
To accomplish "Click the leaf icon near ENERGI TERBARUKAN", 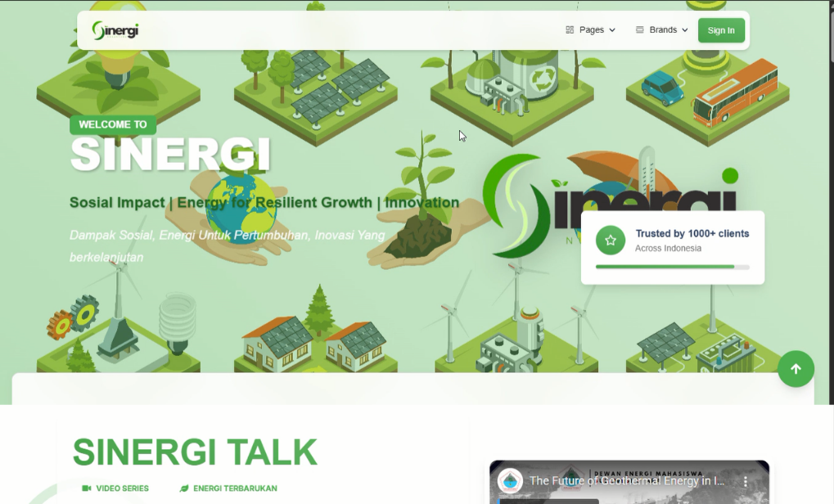I will [x=184, y=488].
